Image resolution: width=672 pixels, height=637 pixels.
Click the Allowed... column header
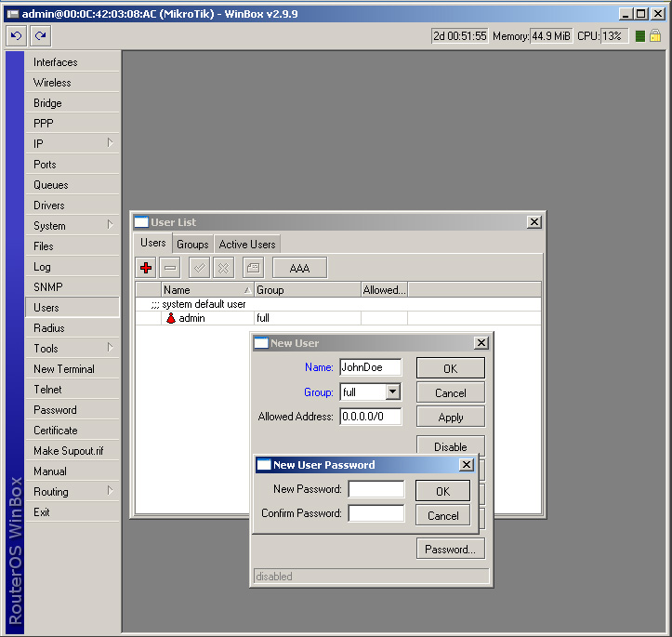pyautogui.click(x=384, y=290)
